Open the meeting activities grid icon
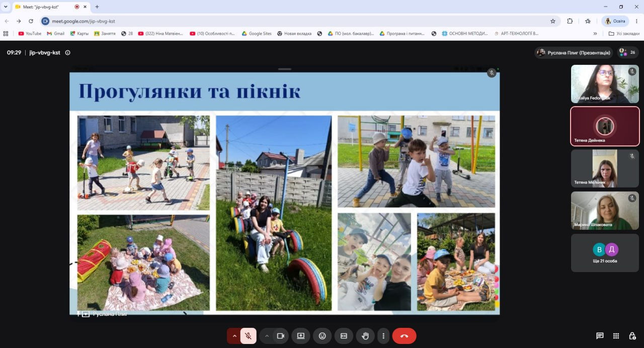This screenshot has height=348, width=644. click(616, 336)
